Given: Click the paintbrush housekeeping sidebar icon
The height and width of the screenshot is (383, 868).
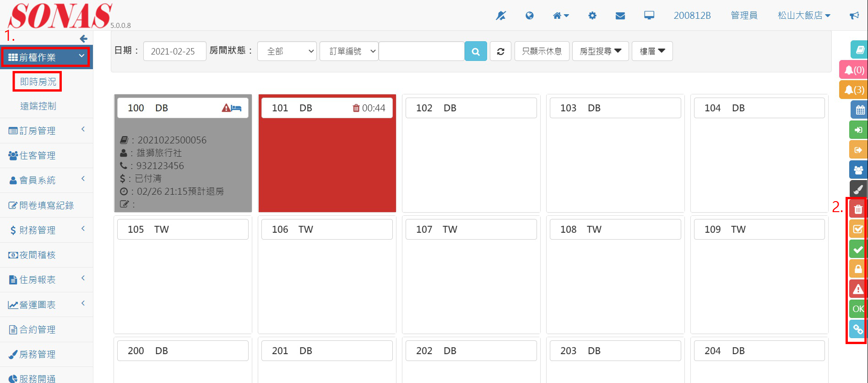Looking at the screenshot, I should click(858, 189).
